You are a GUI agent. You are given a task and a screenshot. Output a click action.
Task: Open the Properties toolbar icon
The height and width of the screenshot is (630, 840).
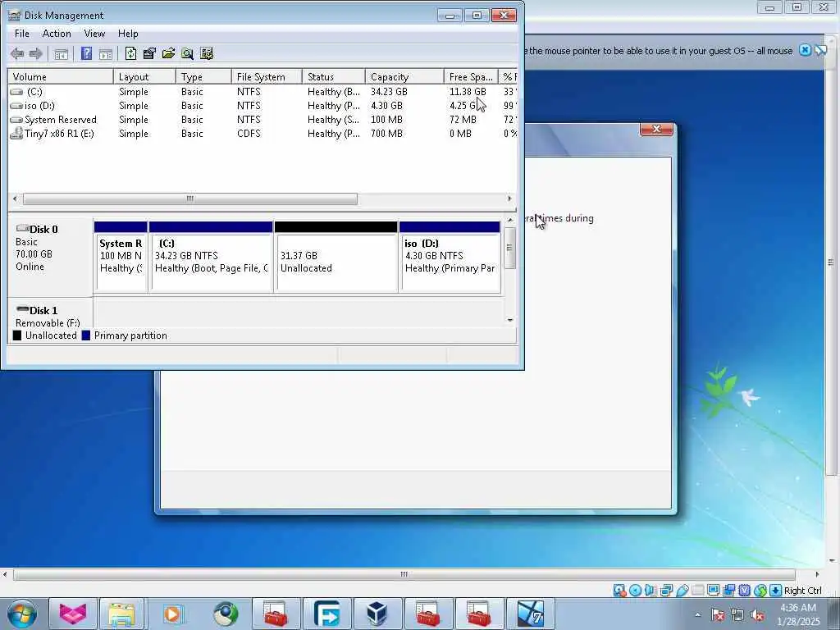pyautogui.click(x=149, y=53)
